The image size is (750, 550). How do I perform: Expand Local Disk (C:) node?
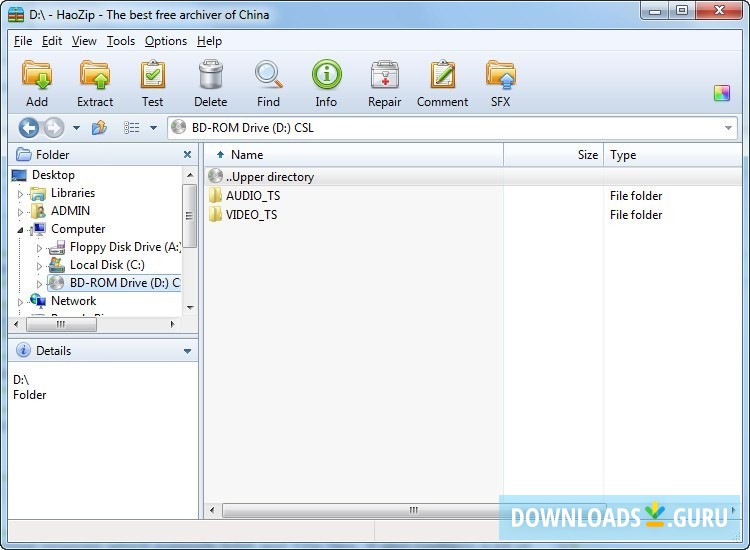click(39, 266)
